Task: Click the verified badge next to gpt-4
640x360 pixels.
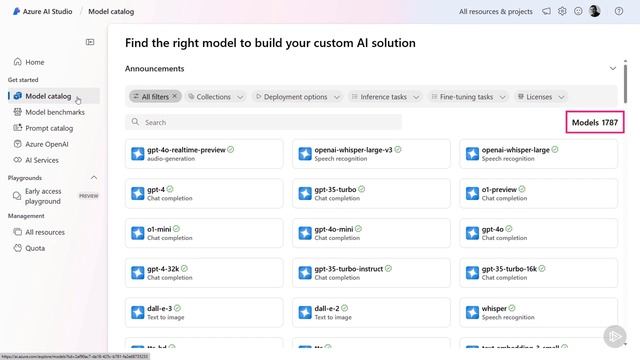Action: pos(170,189)
